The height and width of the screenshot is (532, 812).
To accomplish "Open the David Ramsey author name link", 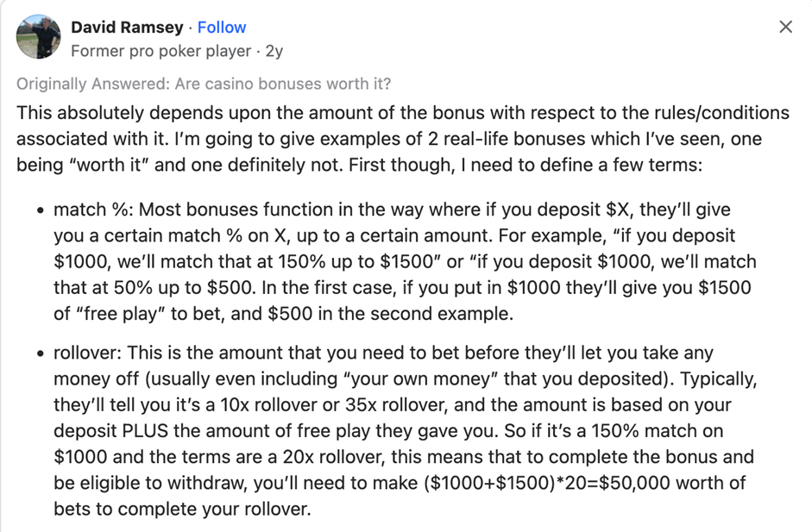I will click(127, 28).
